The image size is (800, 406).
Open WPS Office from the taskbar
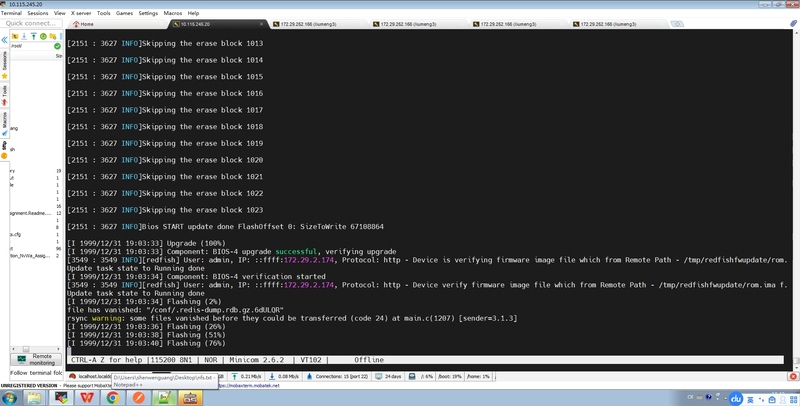pos(87,398)
